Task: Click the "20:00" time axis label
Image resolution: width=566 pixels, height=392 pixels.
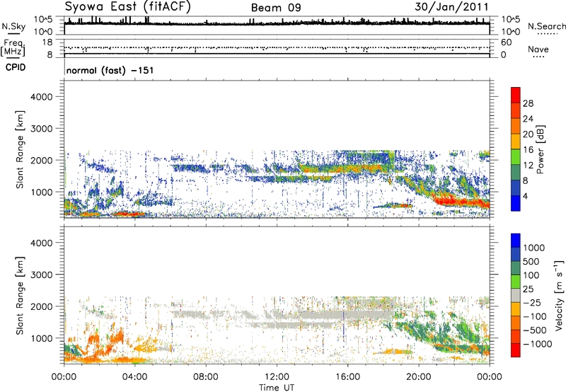Action: tap(418, 377)
